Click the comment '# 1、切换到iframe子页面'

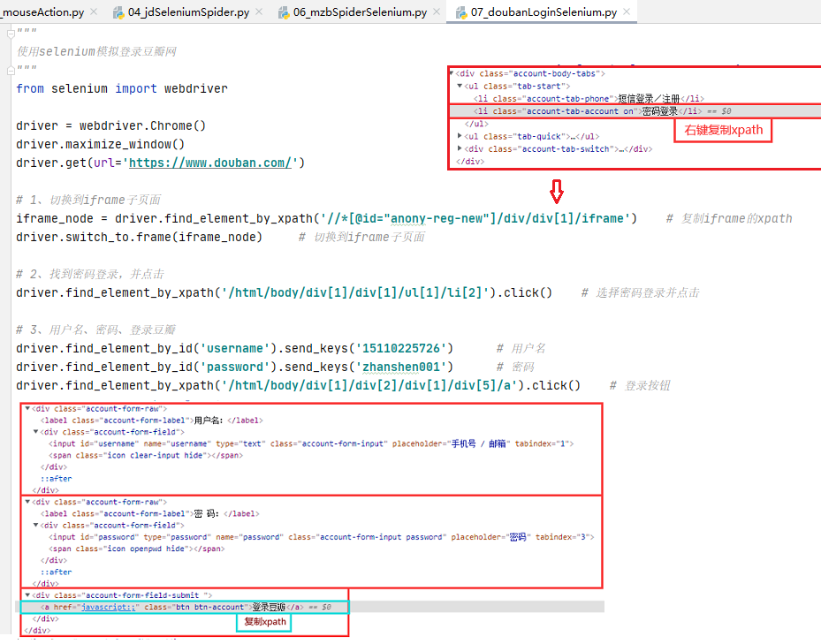point(88,200)
